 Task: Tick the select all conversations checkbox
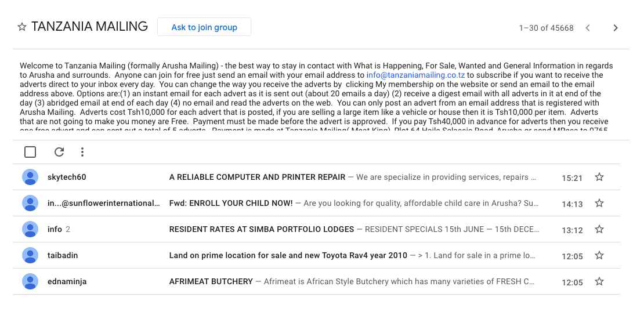tap(30, 152)
